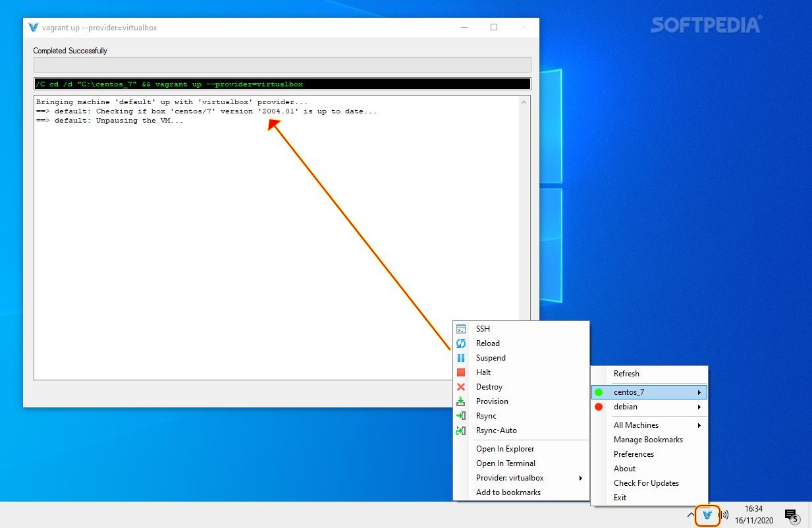This screenshot has width=812, height=528.
Task: Choose Open In Explorer
Action: [521, 449]
